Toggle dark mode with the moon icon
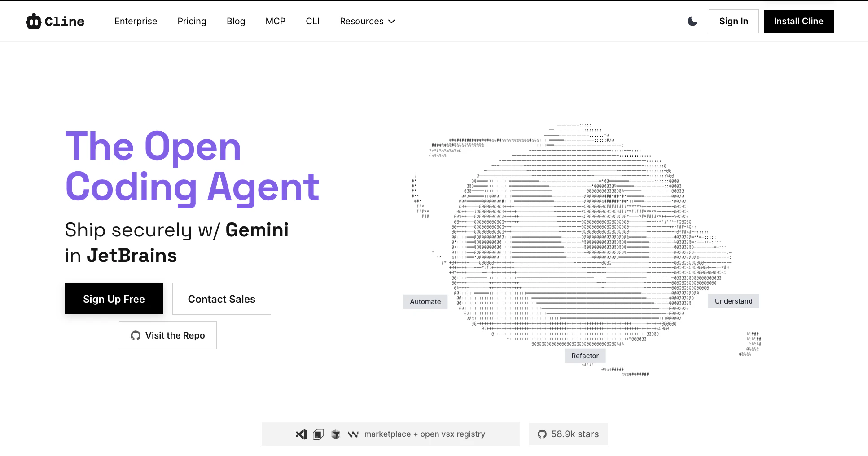This screenshot has height=456, width=868. coord(693,21)
